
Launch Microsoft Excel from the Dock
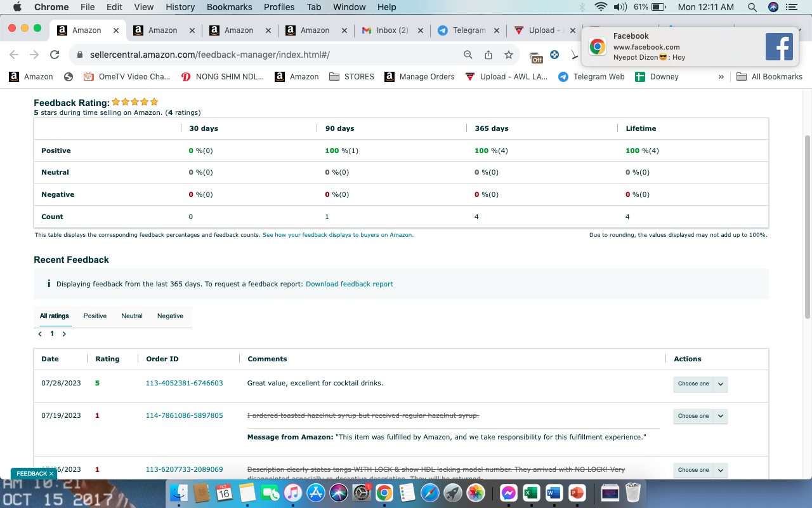531,493
